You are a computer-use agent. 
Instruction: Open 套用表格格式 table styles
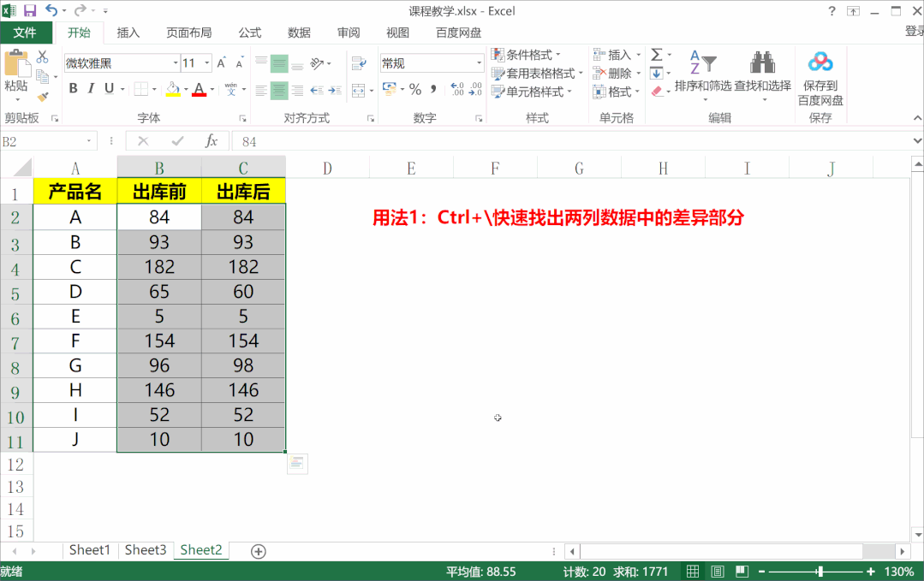pos(538,73)
